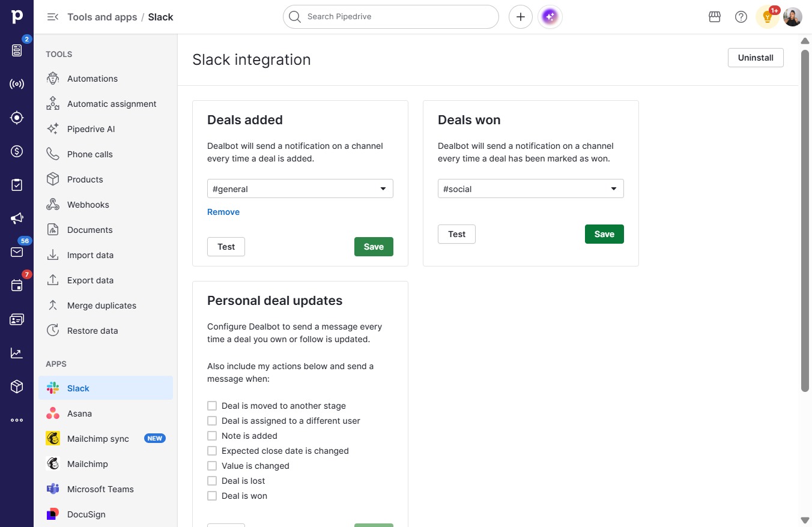
Task: Go to Tools and apps breadcrumb
Action: (102, 17)
